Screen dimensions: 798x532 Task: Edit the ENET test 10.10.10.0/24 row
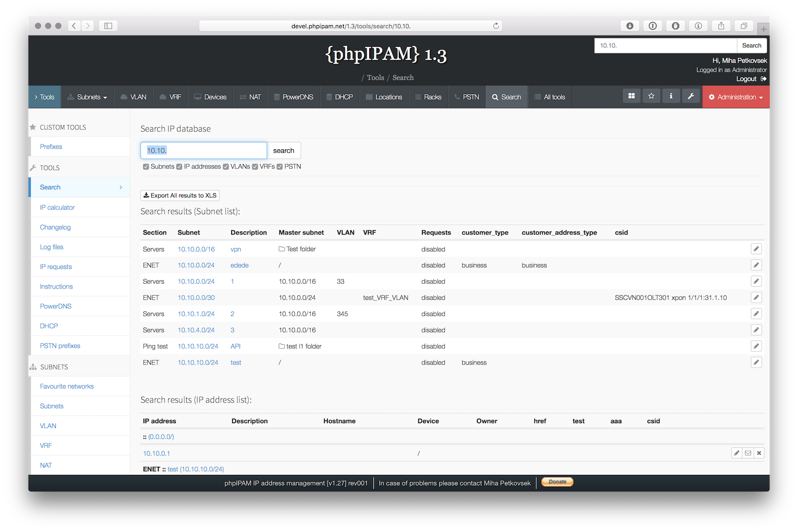tap(756, 363)
